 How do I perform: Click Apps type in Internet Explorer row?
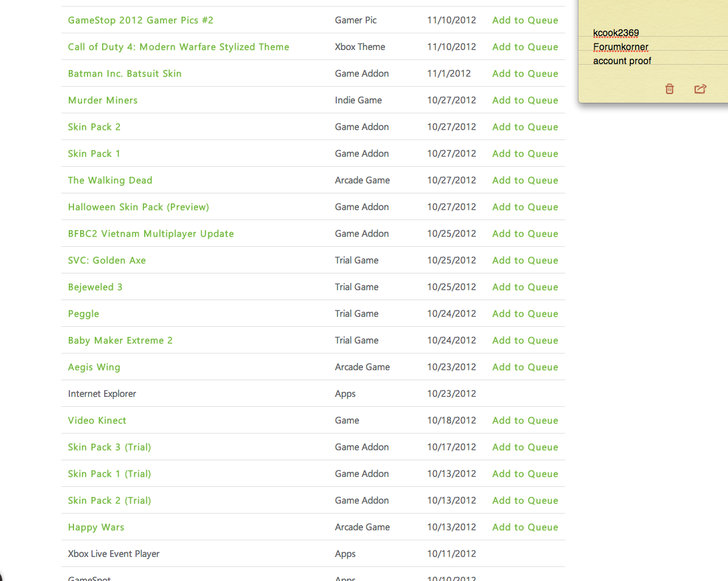point(345,394)
